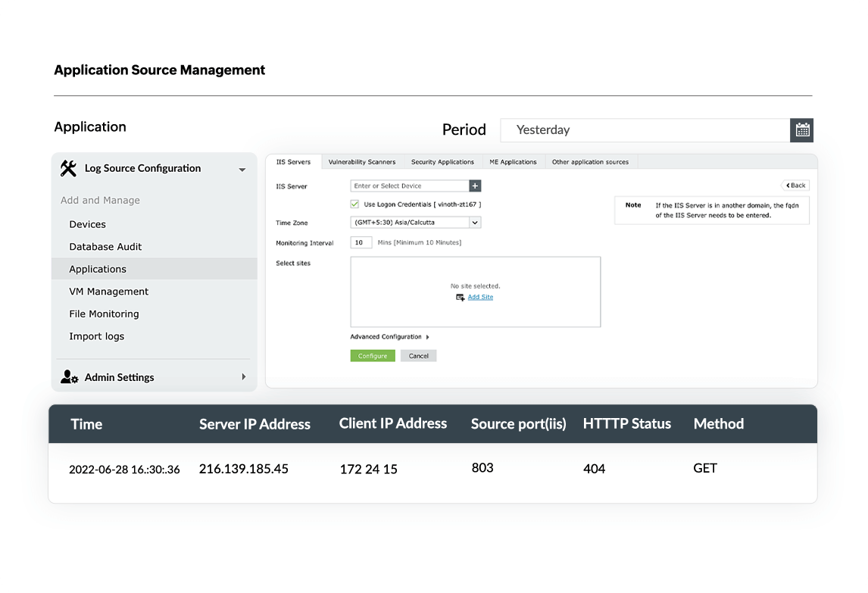This screenshot has height=593, width=868.
Task: Select Database Audit in the sidebar
Action: point(105,247)
